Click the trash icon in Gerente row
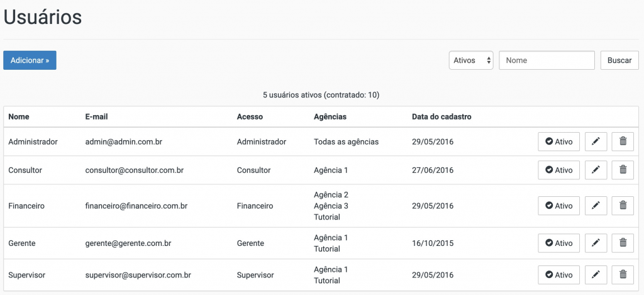The image size is (644, 295). point(623,243)
